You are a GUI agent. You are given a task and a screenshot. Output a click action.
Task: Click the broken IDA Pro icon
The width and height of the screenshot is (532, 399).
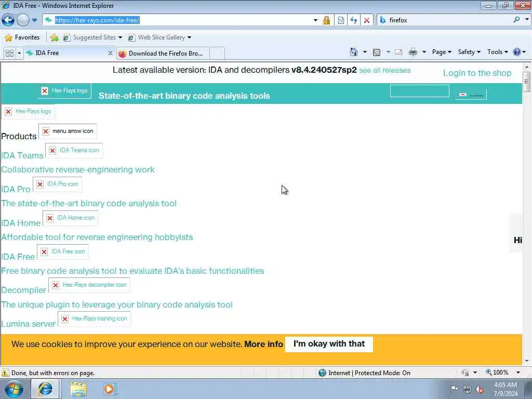(57, 184)
